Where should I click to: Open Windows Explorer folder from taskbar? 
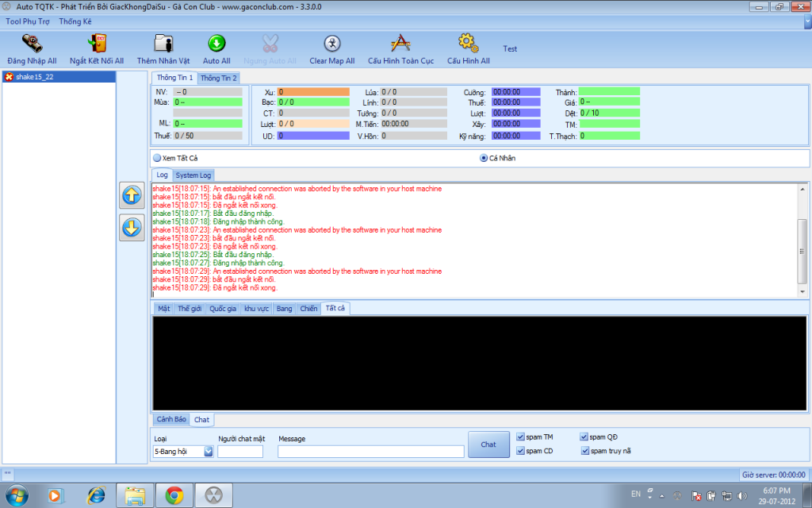pos(135,496)
